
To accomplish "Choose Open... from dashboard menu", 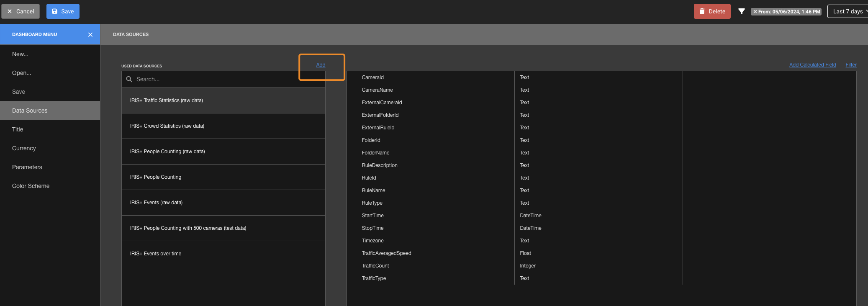I will point(22,73).
